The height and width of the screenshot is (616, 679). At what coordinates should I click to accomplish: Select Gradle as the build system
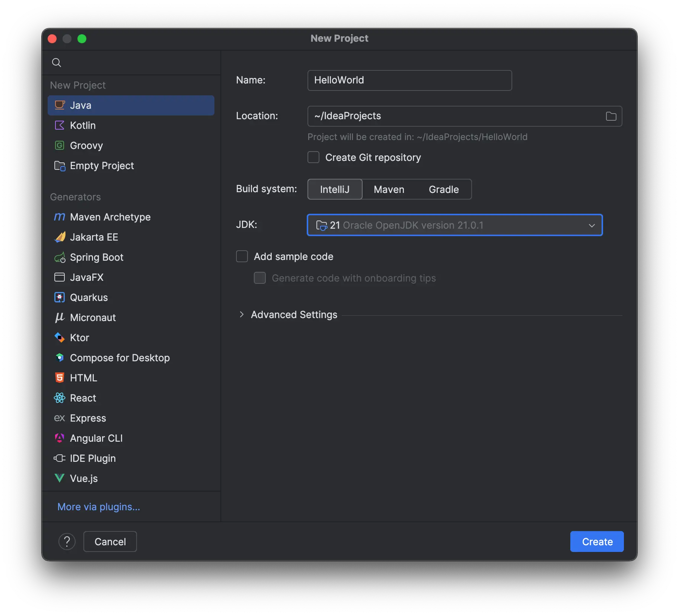[x=443, y=189]
